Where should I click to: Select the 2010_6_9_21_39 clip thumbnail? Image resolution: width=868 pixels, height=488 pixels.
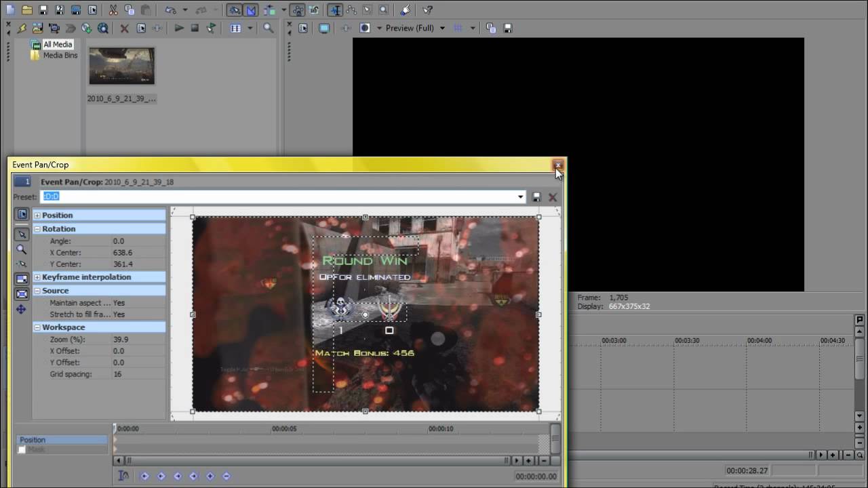click(122, 66)
